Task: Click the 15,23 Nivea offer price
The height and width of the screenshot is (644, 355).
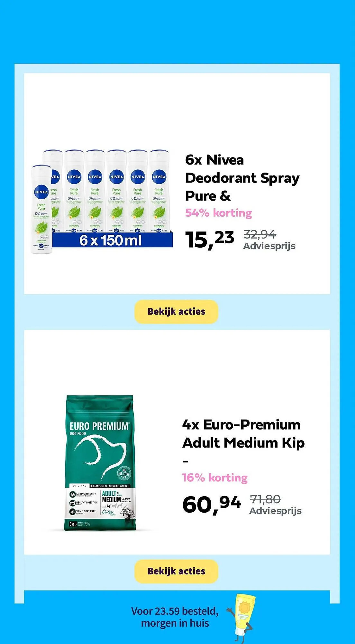Action: click(x=209, y=239)
